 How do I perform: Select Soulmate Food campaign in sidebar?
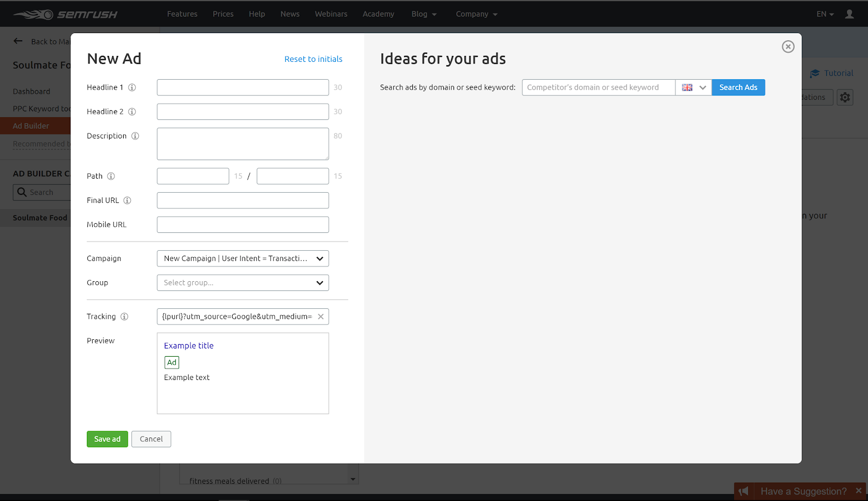point(35,218)
